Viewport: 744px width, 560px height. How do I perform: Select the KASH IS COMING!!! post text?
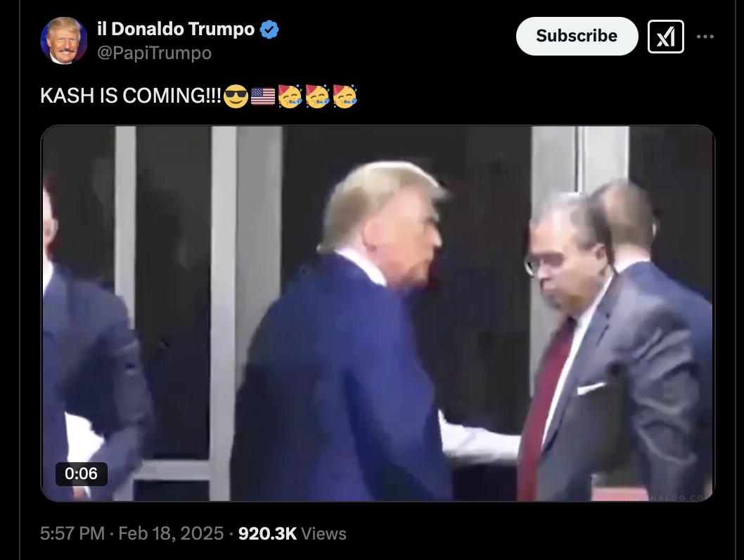click(131, 96)
